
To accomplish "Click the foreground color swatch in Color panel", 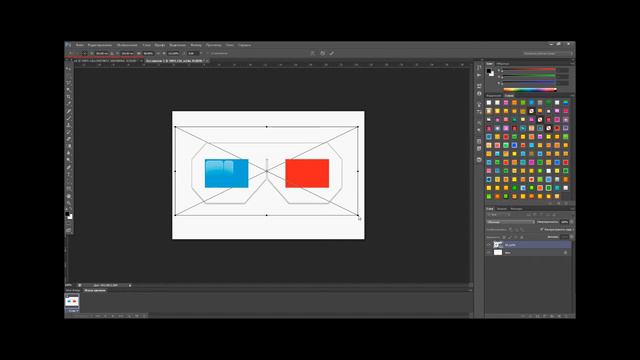I will click(x=489, y=71).
